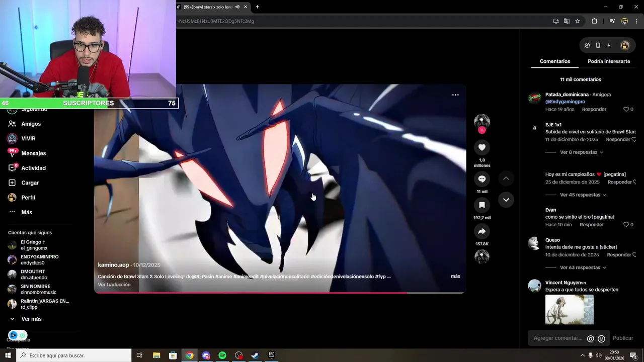Image resolution: width=644 pixels, height=362 pixels.
Task: Expand video description with más
Action: pos(455,276)
